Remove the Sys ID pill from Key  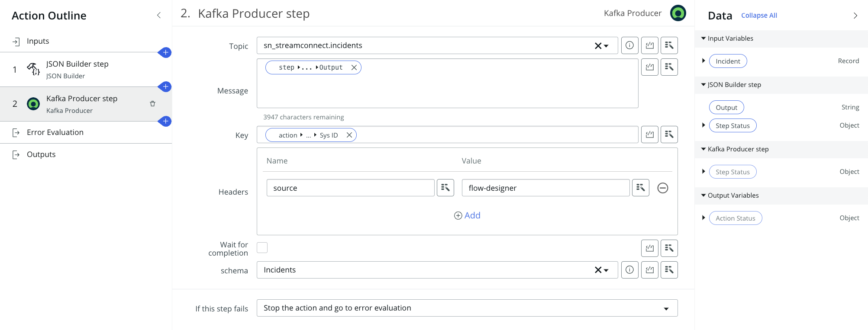tap(349, 135)
